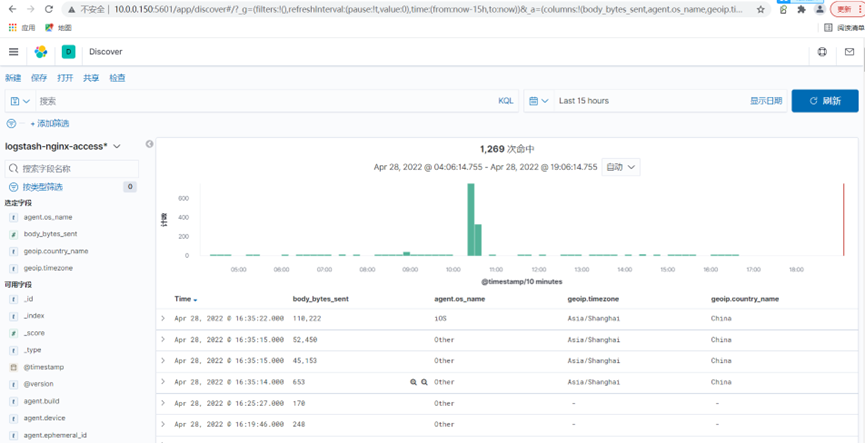Select the _index available field
Screen dimensions: 865x443
coord(34,316)
